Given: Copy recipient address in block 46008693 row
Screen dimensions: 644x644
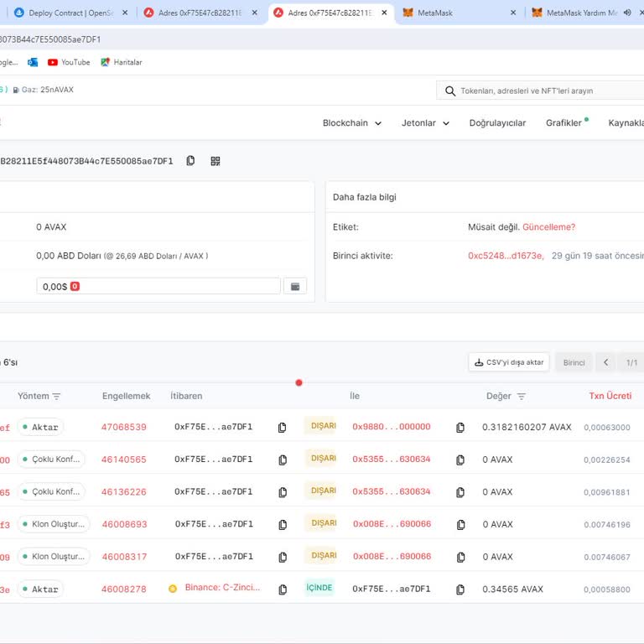Looking at the screenshot, I should click(x=461, y=524).
